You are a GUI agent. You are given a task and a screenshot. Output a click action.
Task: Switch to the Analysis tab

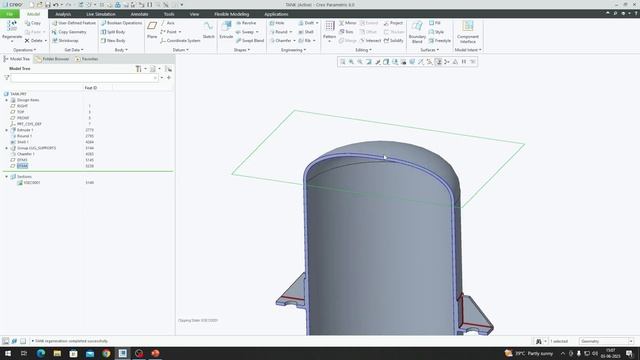pyautogui.click(x=63, y=14)
